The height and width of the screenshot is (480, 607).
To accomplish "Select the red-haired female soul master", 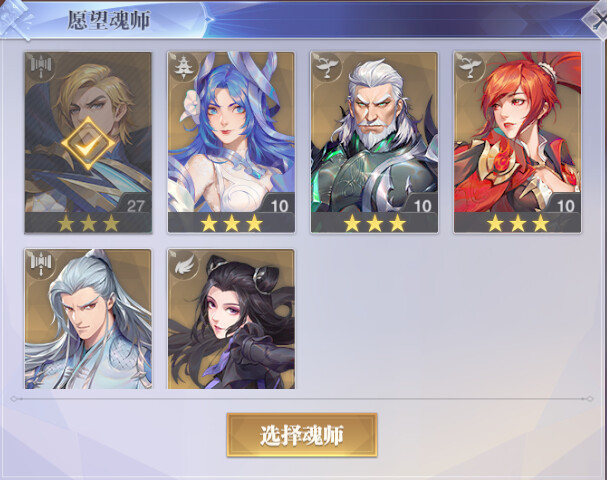I will 518,142.
